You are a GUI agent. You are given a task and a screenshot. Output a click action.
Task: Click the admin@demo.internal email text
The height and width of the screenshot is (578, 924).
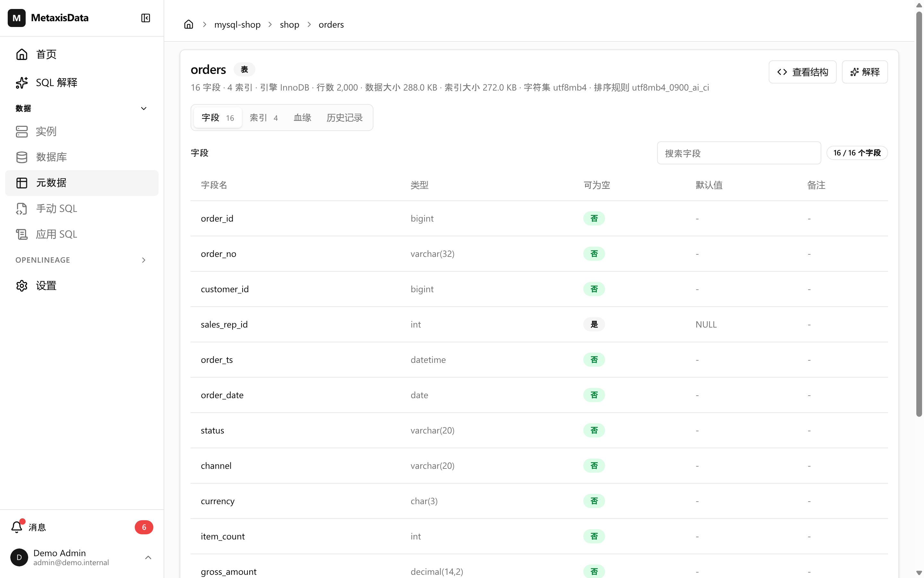point(71,563)
